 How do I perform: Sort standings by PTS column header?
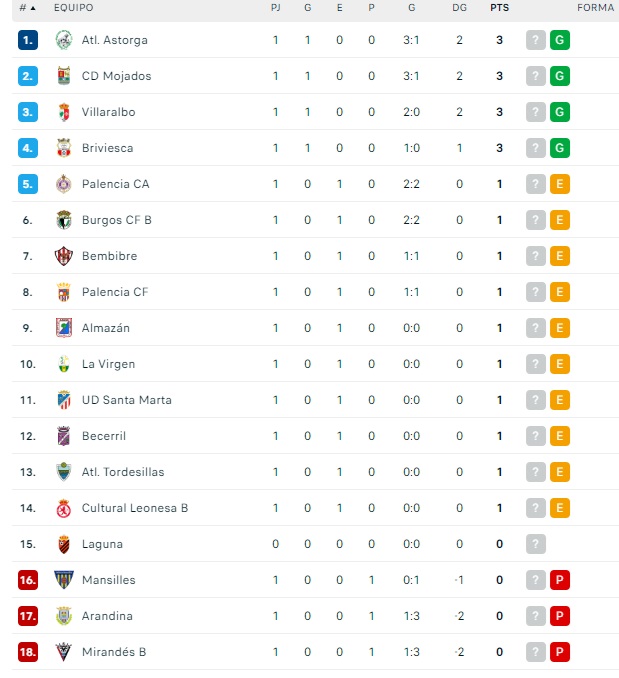pos(499,8)
